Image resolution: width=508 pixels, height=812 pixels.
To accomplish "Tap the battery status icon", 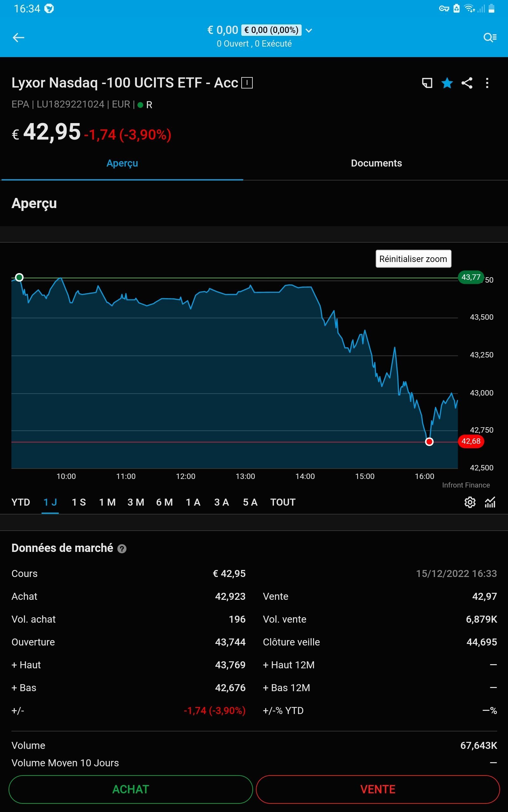I will [x=491, y=8].
